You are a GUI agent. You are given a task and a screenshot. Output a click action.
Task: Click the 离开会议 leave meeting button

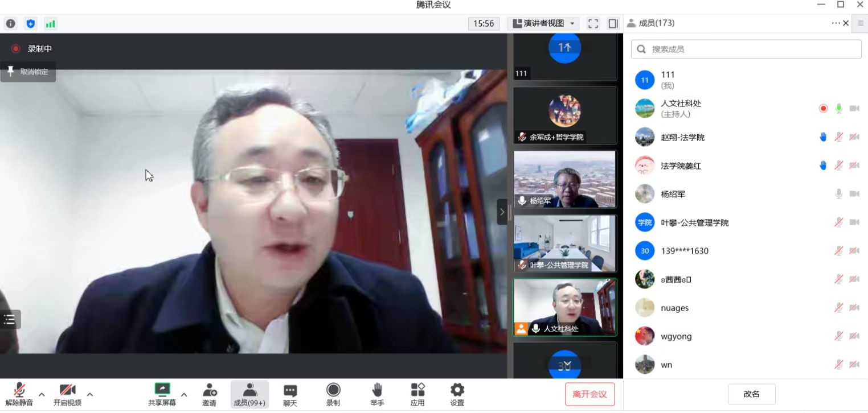589,394
